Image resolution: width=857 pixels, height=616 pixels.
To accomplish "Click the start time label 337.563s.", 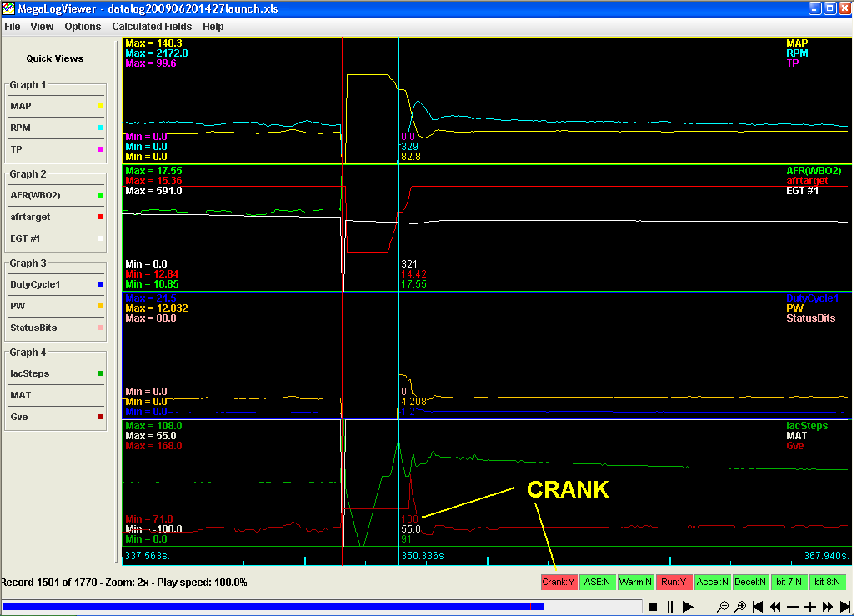I will 147,556.
